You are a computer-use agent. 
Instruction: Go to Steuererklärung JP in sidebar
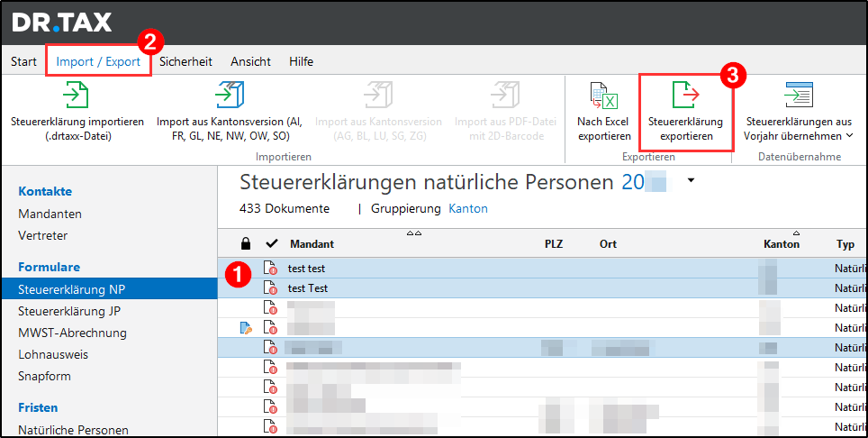point(69,311)
